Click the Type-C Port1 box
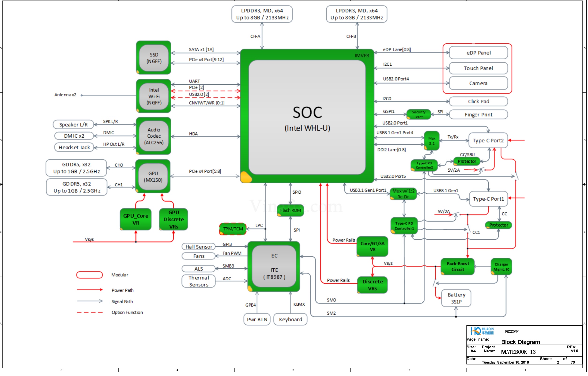 (488, 199)
